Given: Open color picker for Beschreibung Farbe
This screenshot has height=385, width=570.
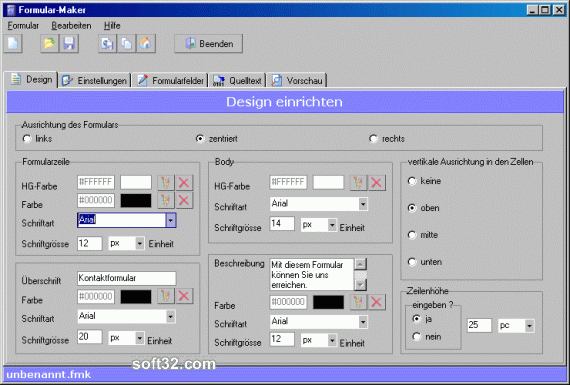Looking at the screenshot, I should (358, 302).
